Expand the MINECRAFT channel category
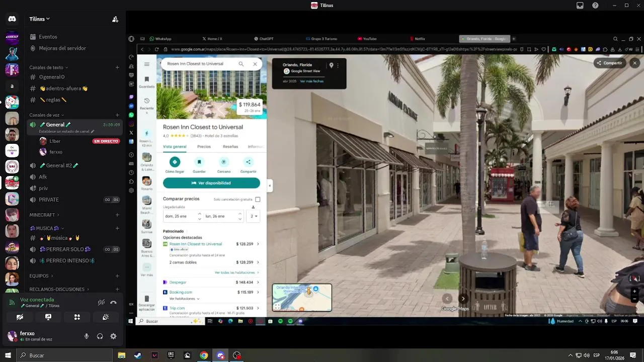 44,215
